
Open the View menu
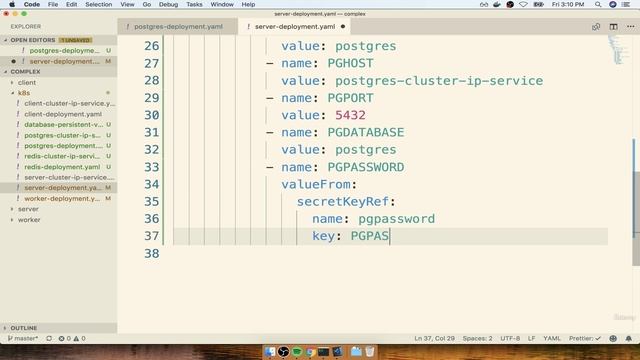(127, 4)
